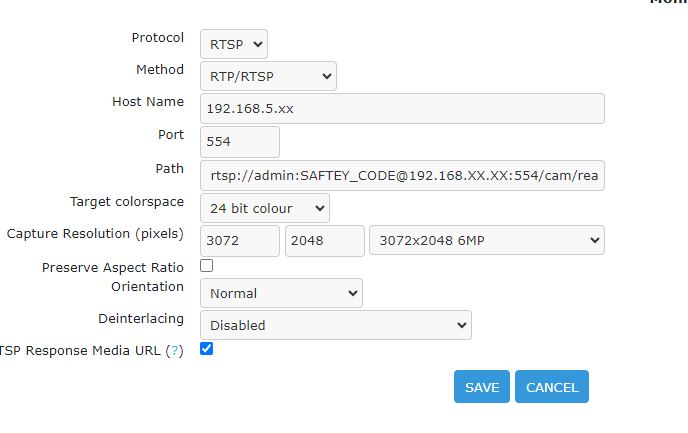The image size is (688, 433).
Task: Open the 3072x2048 6MP resolution dropdown
Action: point(487,240)
